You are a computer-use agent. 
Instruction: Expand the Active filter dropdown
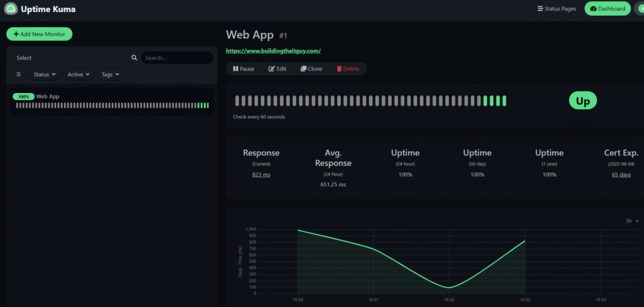point(79,74)
